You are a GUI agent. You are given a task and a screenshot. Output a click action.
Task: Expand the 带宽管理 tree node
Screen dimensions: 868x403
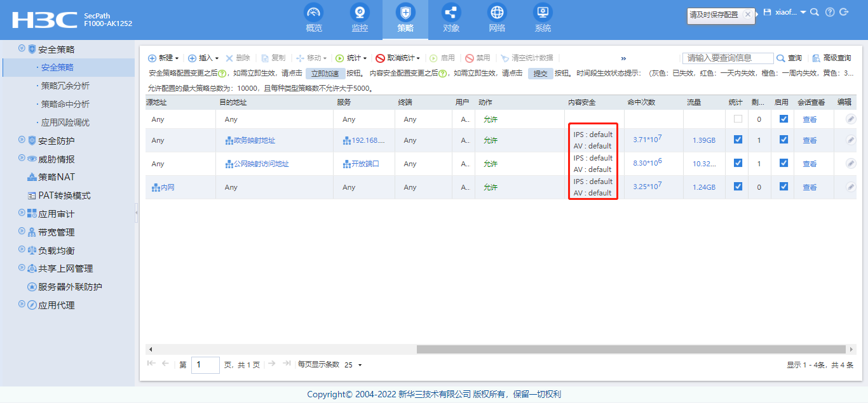point(22,232)
